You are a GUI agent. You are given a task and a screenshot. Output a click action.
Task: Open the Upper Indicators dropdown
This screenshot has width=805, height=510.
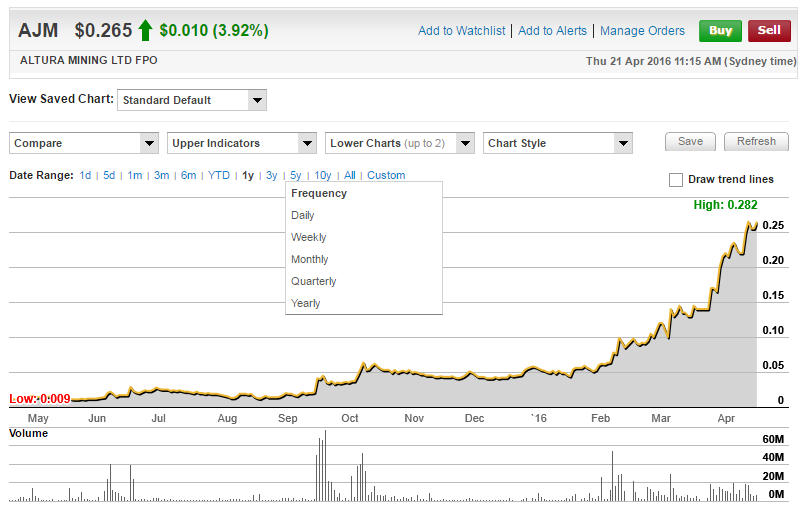(241, 143)
